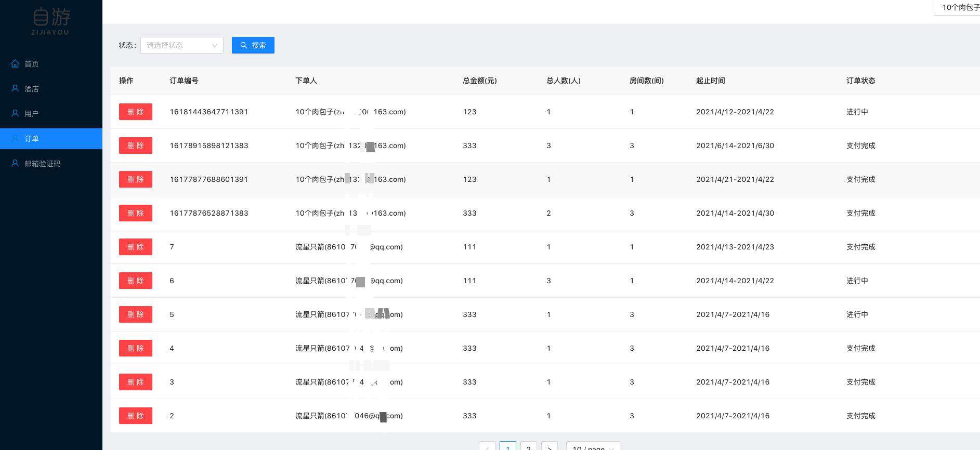Viewport: 980px width, 450px height.
Task: Click the 操作 column header
Action: [x=126, y=81]
